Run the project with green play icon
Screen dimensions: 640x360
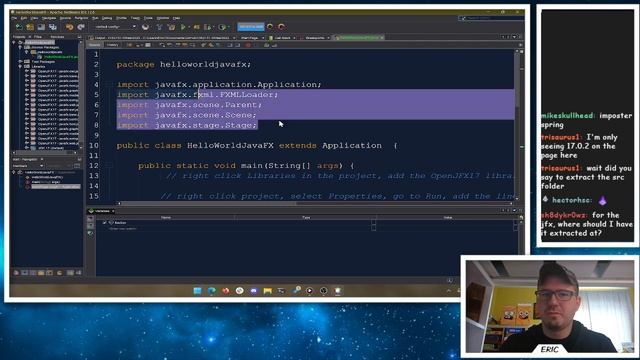coord(183,27)
